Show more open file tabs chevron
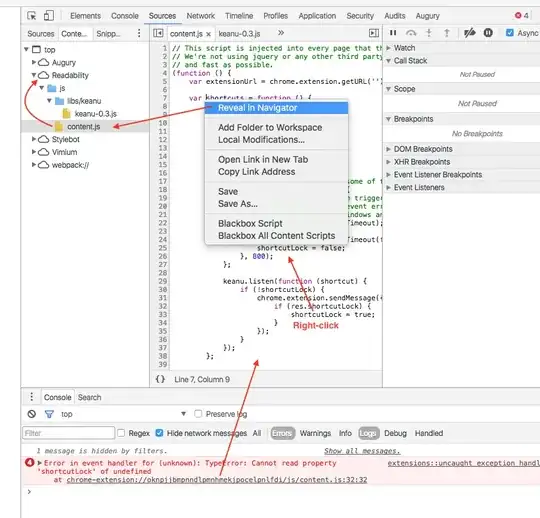Screen dimensions: 540x518 pyautogui.click(x=281, y=33)
